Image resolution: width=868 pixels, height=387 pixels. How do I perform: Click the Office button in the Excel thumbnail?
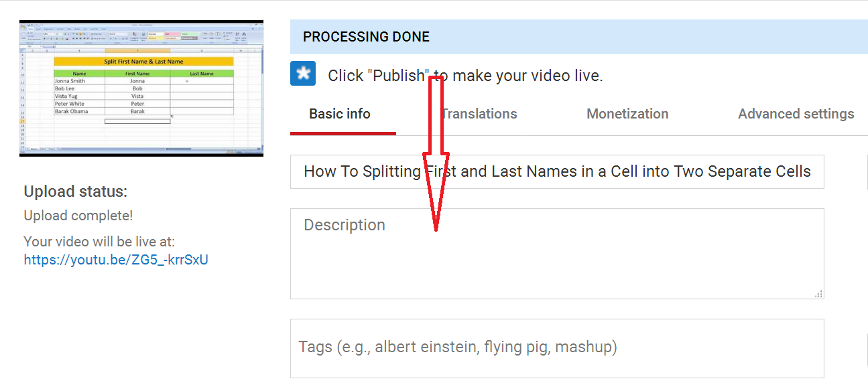(x=23, y=28)
